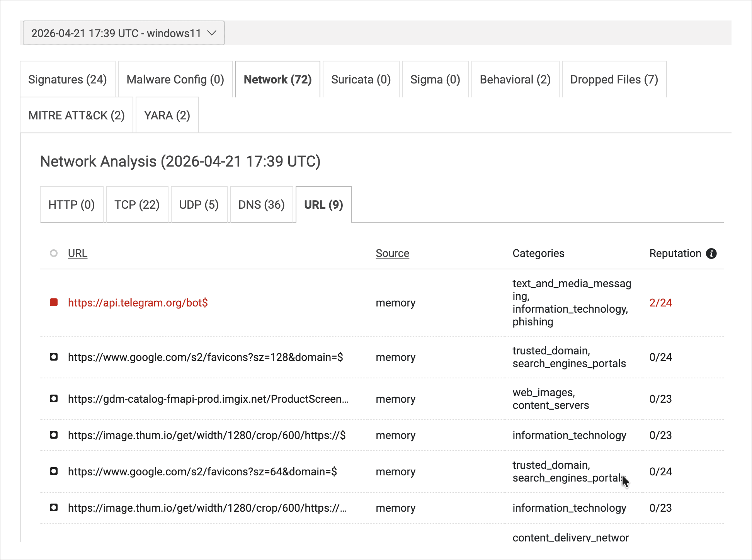Switch to Behavioral (2) tab
The width and height of the screenshot is (752, 560).
tap(515, 79)
